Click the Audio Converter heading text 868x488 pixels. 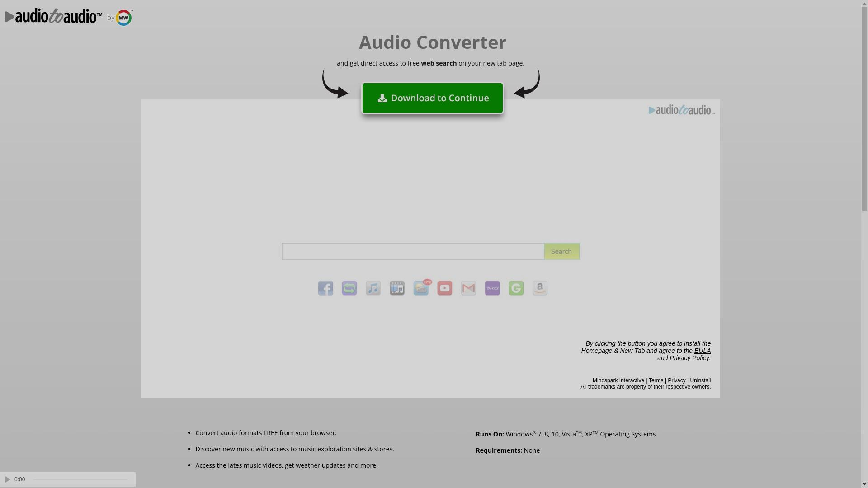[x=433, y=42]
